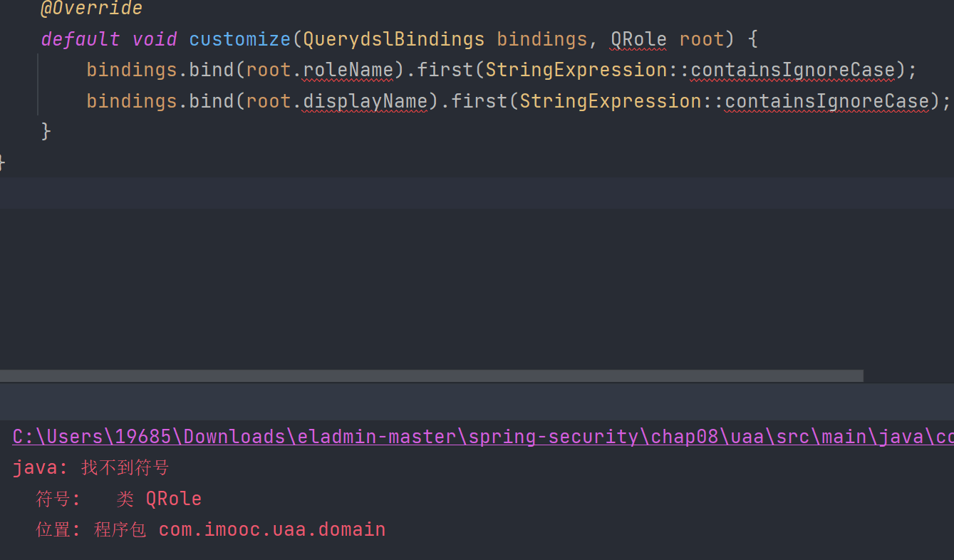This screenshot has width=954, height=560.
Task: Click StringExpression on the roleName line
Action: point(576,70)
